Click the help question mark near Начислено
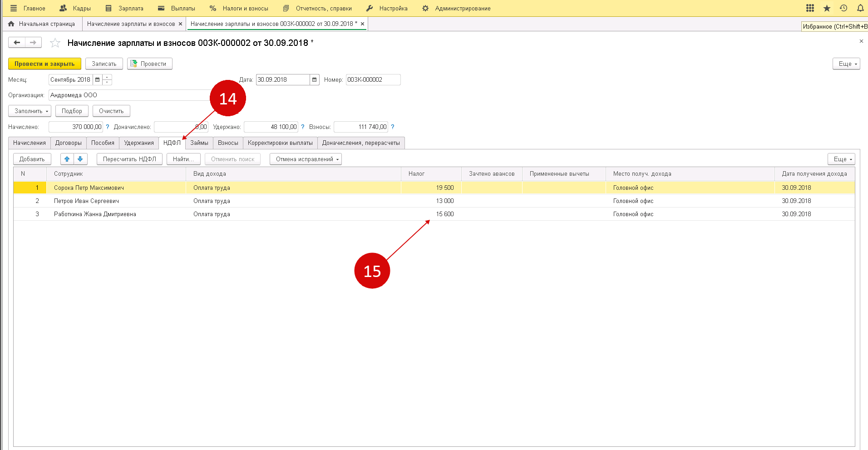The width and height of the screenshot is (868, 450). [x=108, y=127]
